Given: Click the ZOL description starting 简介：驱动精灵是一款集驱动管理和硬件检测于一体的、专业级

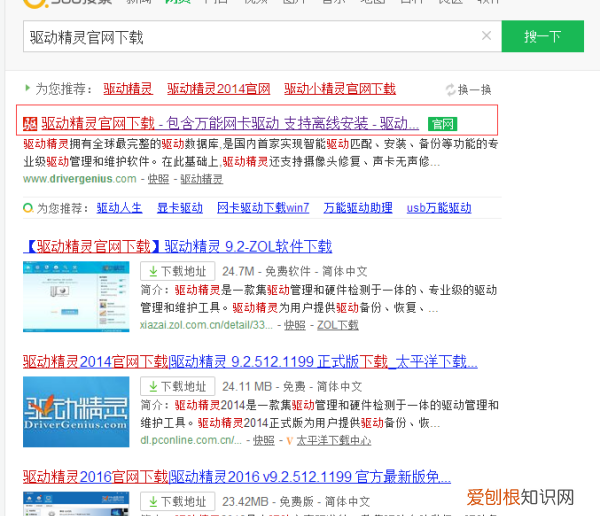Looking at the screenshot, I should pos(319,299).
